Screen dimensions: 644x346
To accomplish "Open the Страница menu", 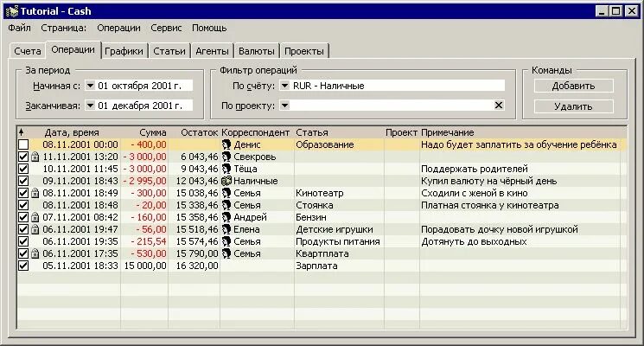I will point(64,28).
